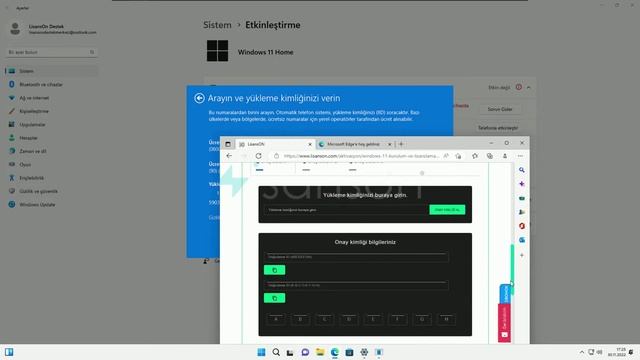Click the read aloud icon in the Edge address bar
The height and width of the screenshot is (360, 640).
[x=446, y=156]
